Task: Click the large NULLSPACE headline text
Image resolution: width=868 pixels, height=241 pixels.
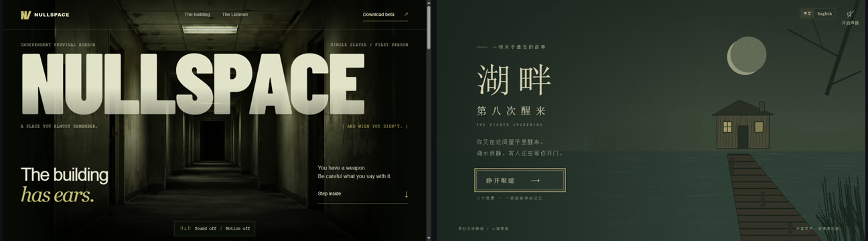Action: [x=194, y=83]
